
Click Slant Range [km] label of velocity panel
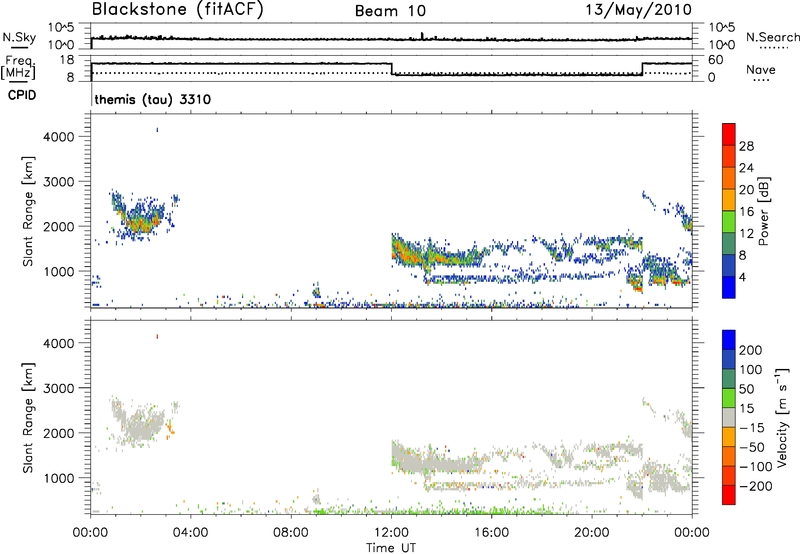tap(29, 417)
